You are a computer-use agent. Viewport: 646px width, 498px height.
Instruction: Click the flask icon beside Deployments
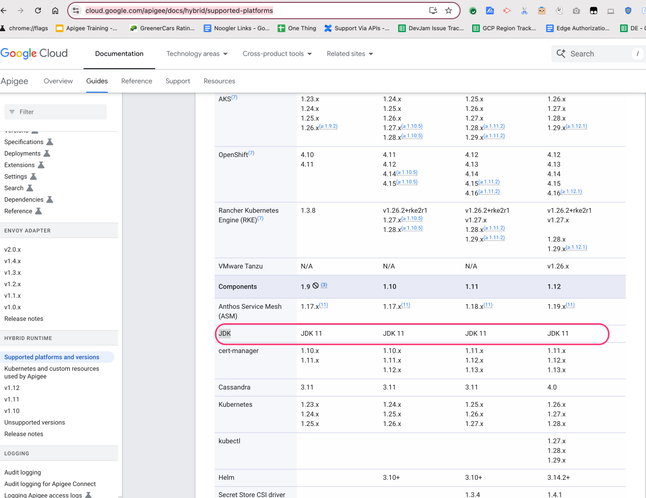pyautogui.click(x=47, y=153)
